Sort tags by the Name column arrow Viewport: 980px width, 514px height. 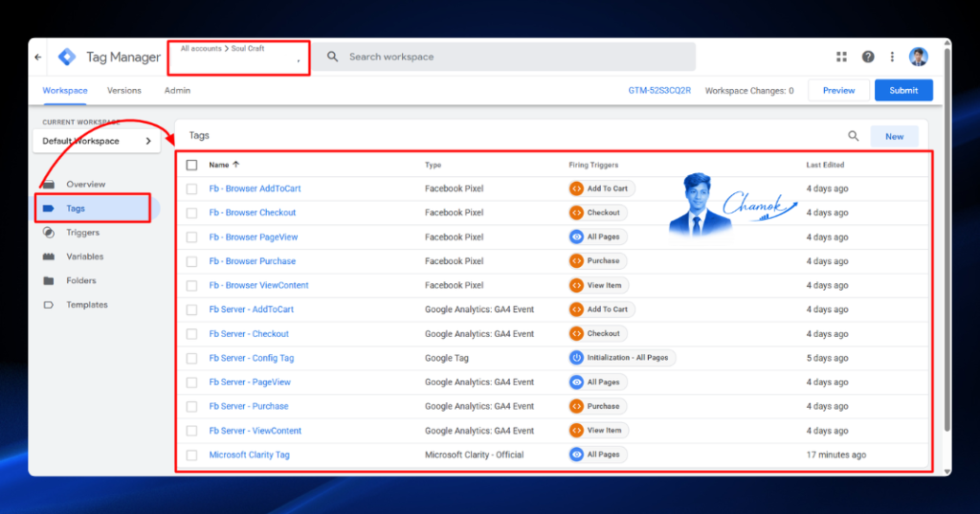(x=235, y=165)
